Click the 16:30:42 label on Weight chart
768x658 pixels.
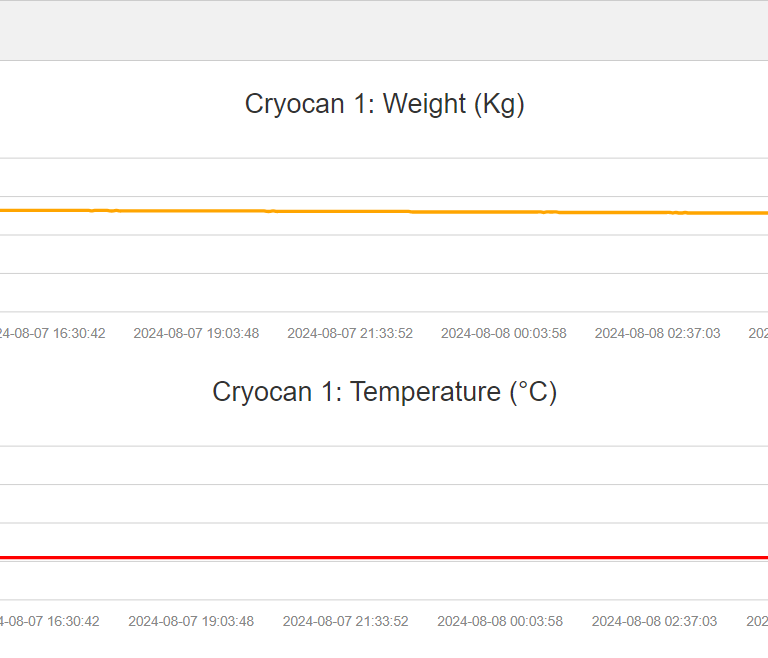[52, 333]
